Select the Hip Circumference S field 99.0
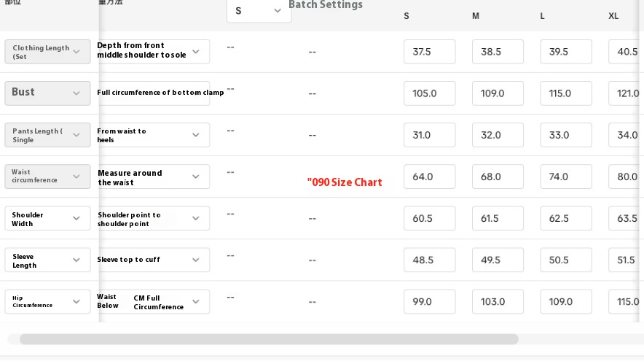644x364 pixels. 429,301
